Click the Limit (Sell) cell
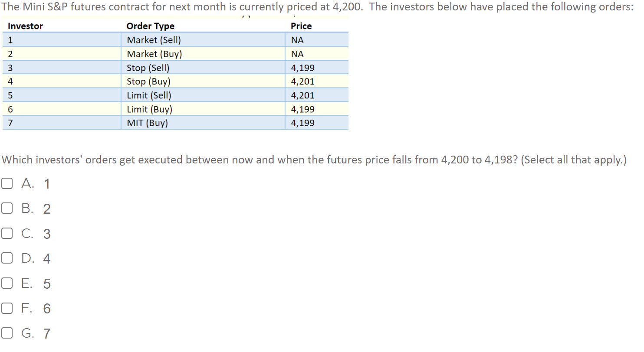The image size is (644, 352). click(x=149, y=95)
